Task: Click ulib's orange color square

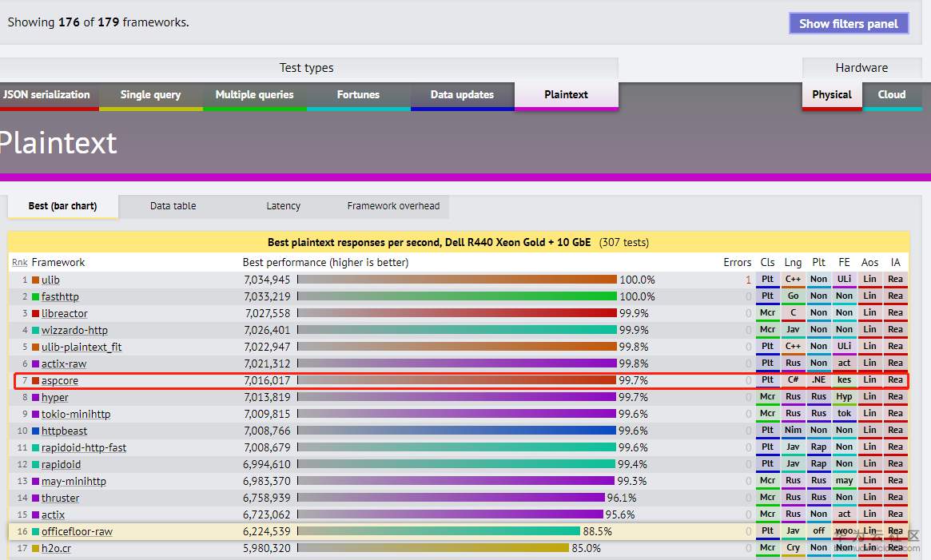Action: (x=36, y=280)
